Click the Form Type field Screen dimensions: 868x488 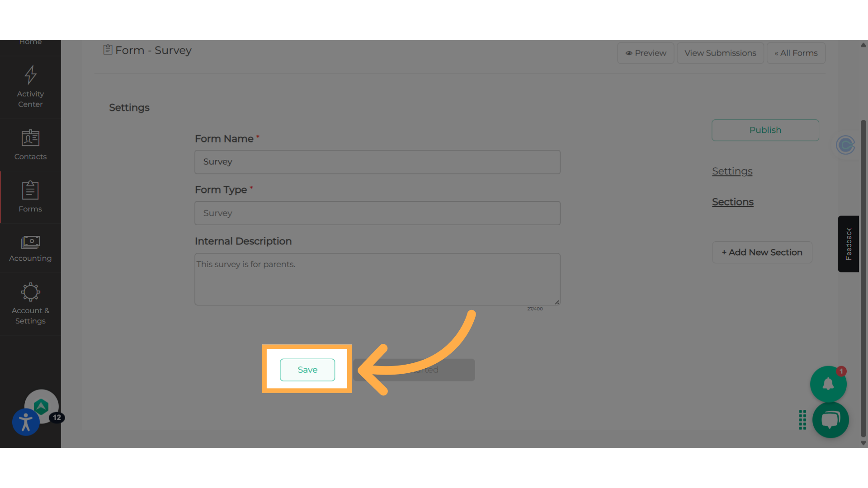pyautogui.click(x=377, y=213)
